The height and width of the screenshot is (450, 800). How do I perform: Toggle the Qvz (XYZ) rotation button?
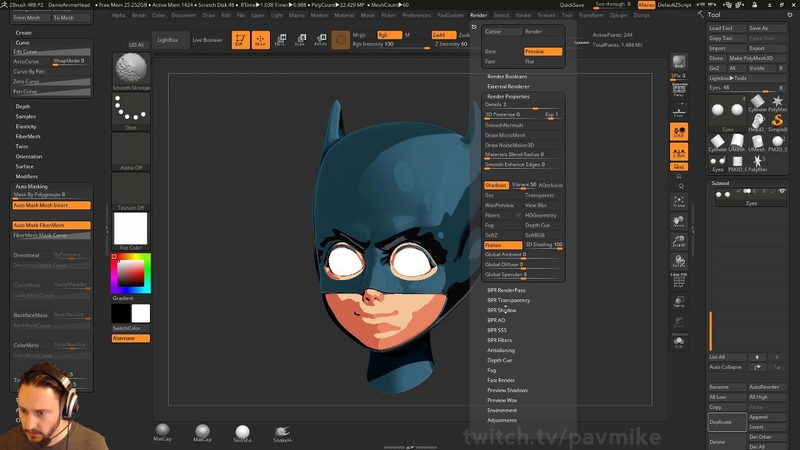[x=679, y=167]
